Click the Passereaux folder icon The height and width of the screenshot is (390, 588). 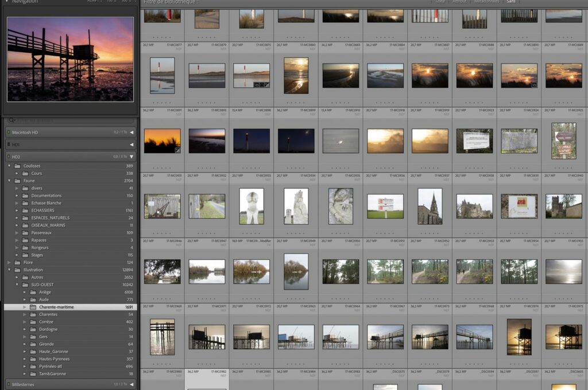click(25, 233)
